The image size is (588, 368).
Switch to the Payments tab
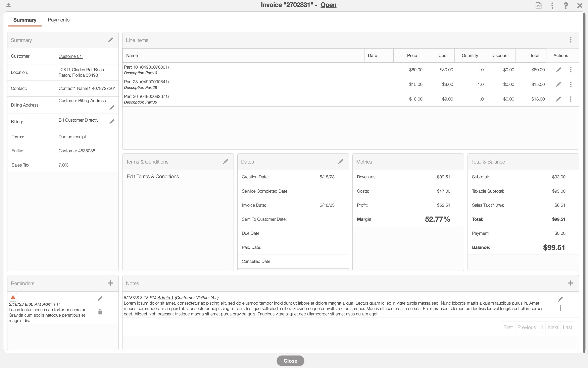pyautogui.click(x=58, y=20)
